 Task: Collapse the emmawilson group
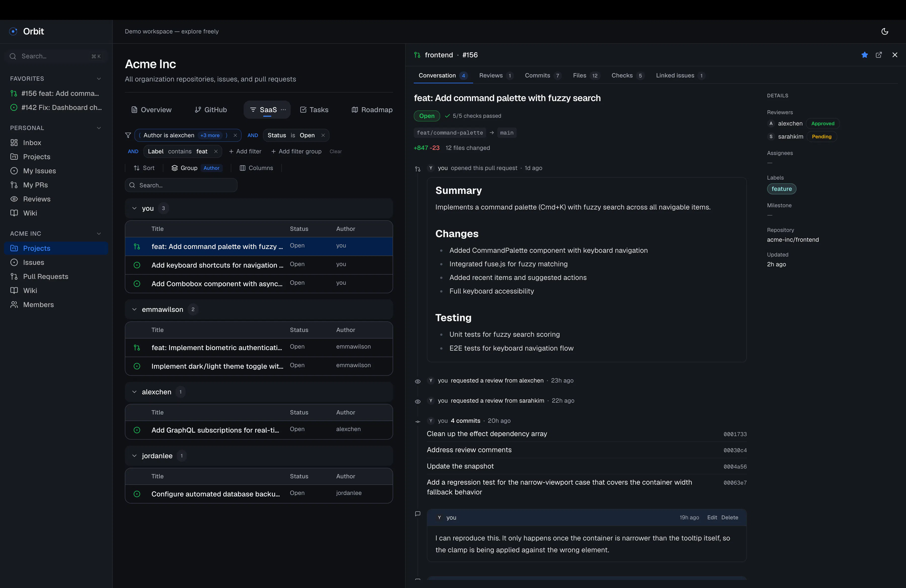pyautogui.click(x=134, y=310)
